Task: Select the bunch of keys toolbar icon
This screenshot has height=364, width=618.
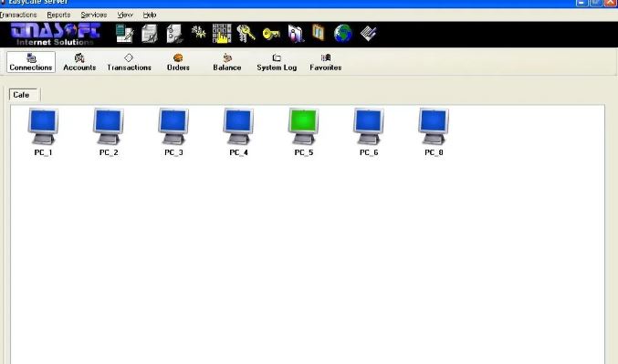Action: click(x=246, y=34)
